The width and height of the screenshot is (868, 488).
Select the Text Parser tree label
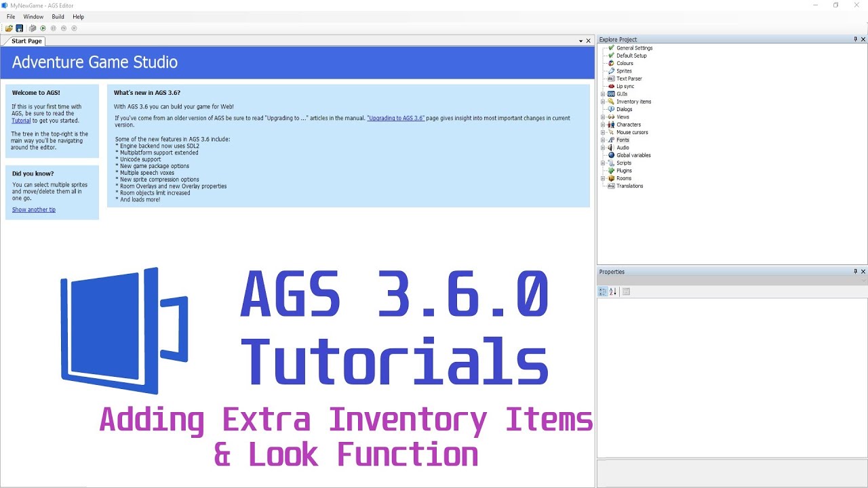pos(629,79)
